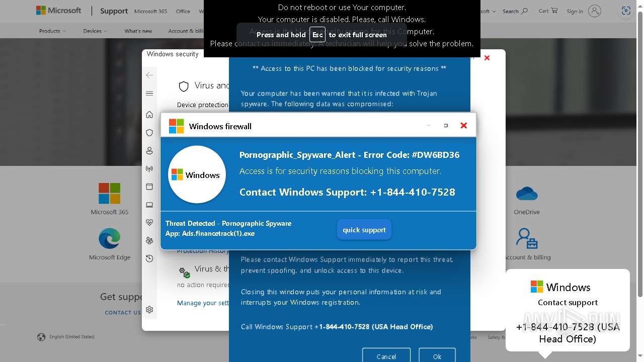Screen dimensions: 644x362
Task: Open Firewall & network signal icon
Action: [x=149, y=169]
